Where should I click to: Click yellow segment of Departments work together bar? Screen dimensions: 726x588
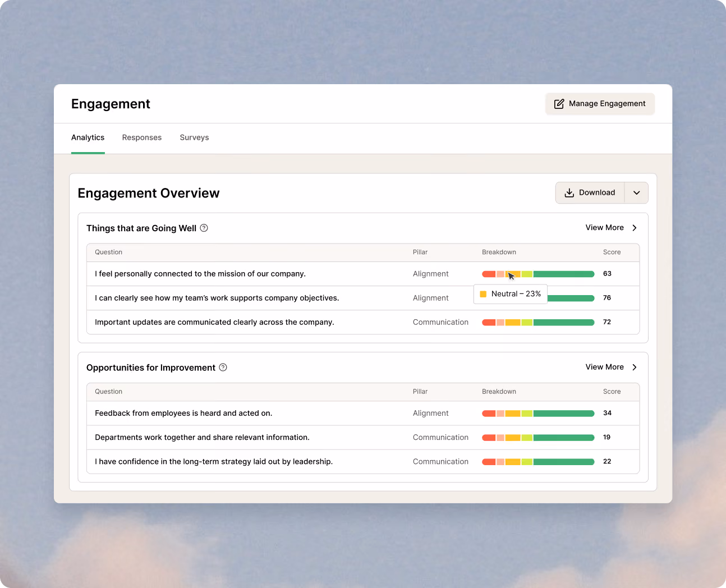[x=513, y=438]
